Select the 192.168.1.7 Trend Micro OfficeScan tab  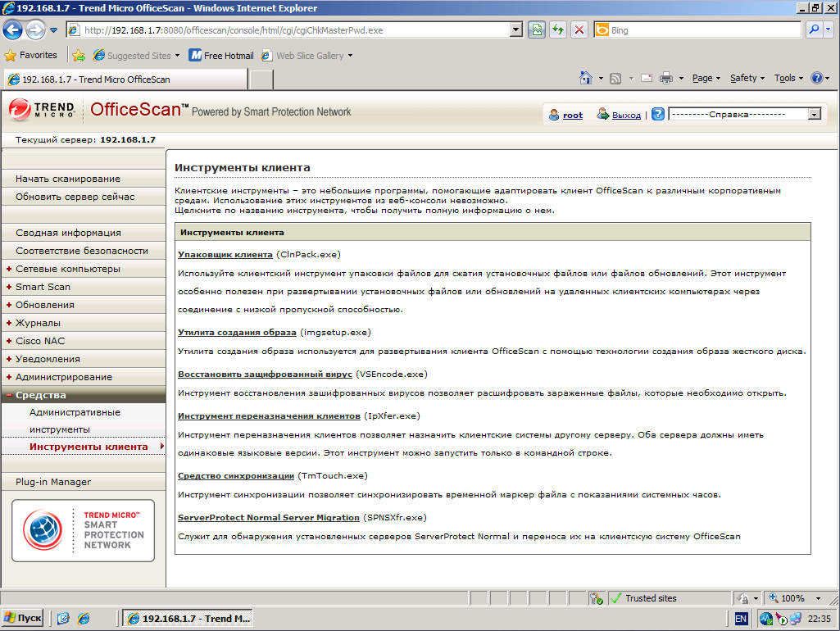(126, 79)
